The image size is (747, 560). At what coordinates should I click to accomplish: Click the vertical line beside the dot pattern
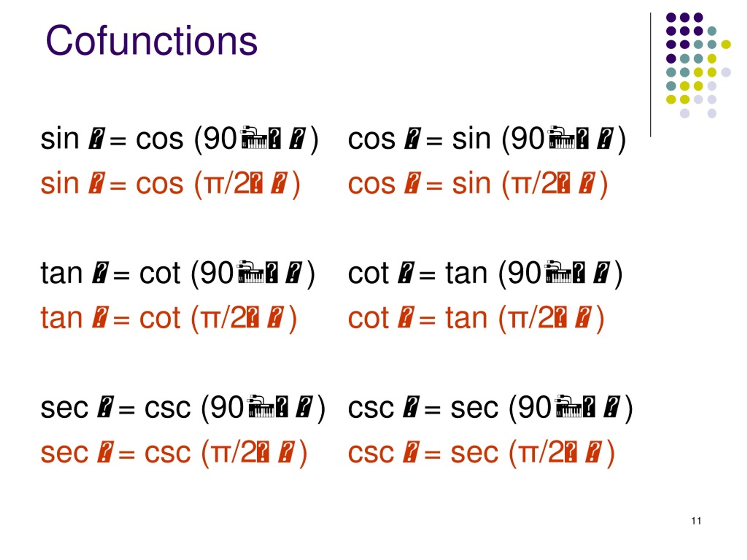point(650,75)
